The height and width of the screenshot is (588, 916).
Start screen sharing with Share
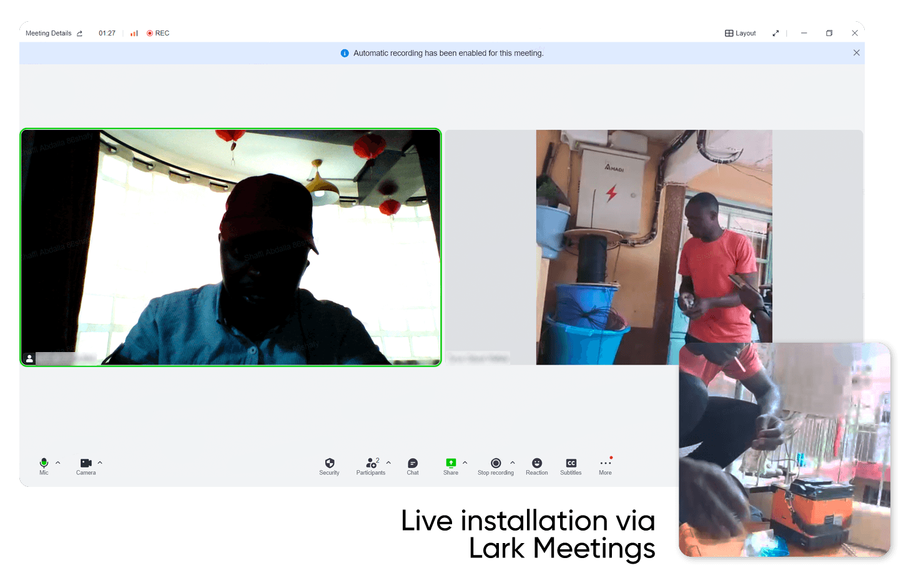pyautogui.click(x=451, y=466)
